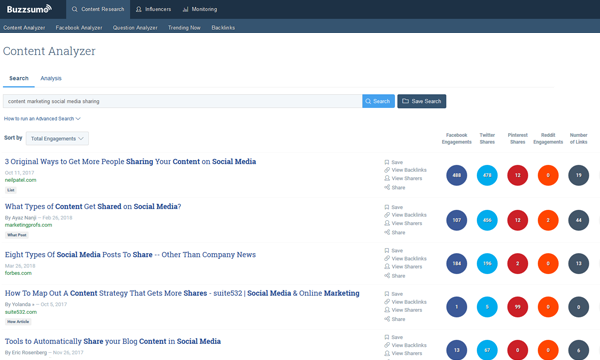View Backlinks for Tools to Automatically Share article
The width and height of the screenshot is (600, 360).
pyautogui.click(x=405, y=345)
